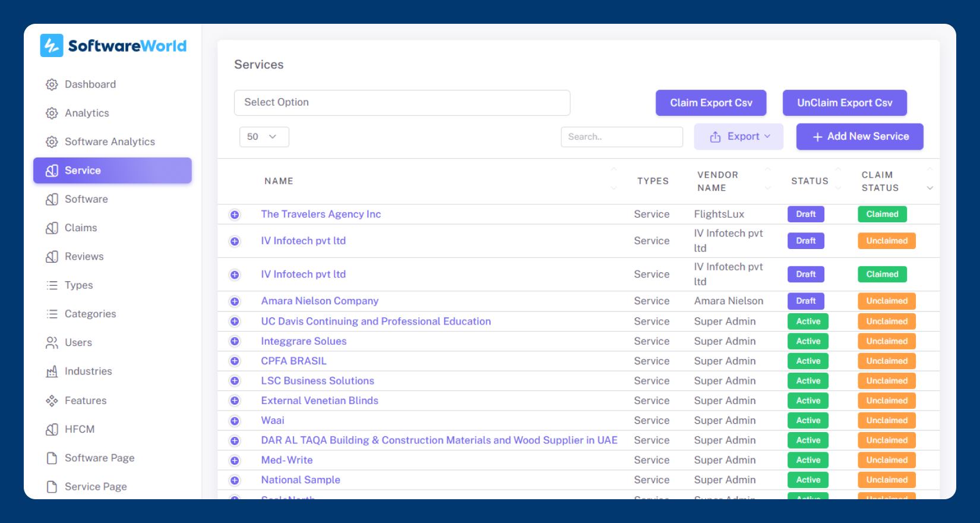Expand the Amara Nielson Company row details
The image size is (980, 523).
coord(235,301)
